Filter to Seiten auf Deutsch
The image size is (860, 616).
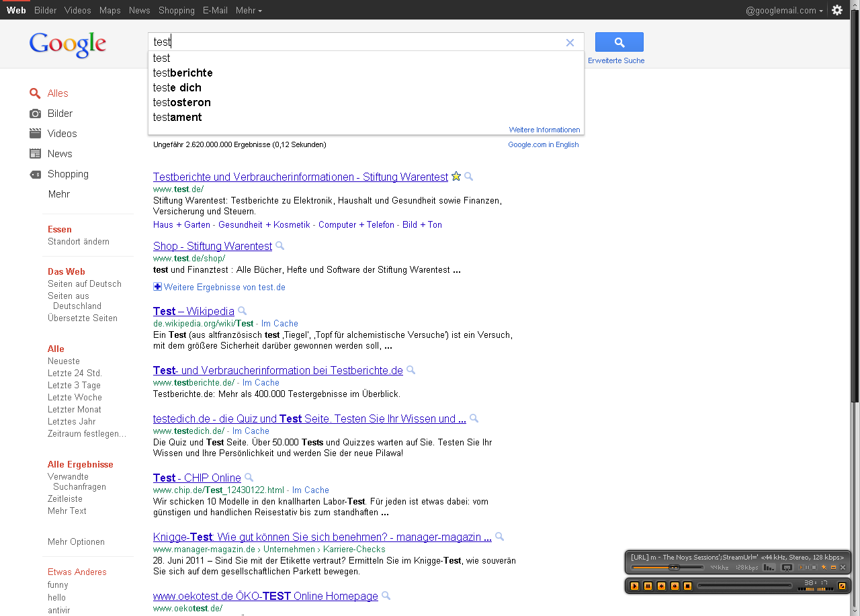(85, 283)
